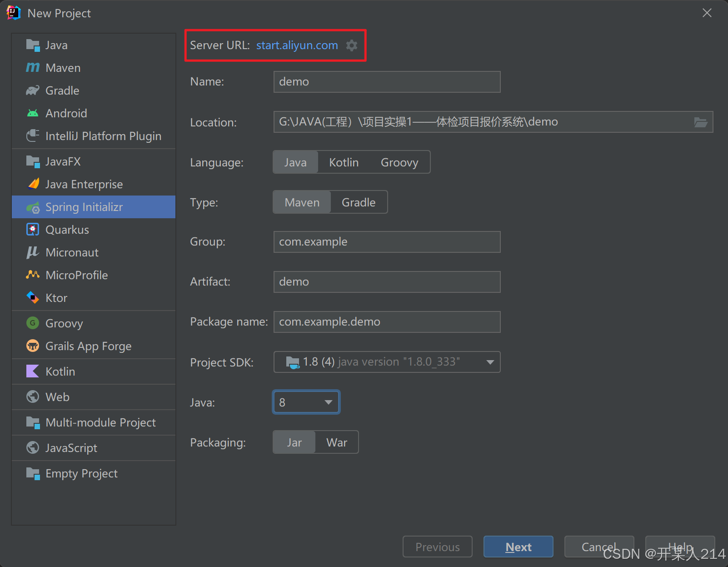Click the Group input field
728x567 pixels.
pos(387,242)
